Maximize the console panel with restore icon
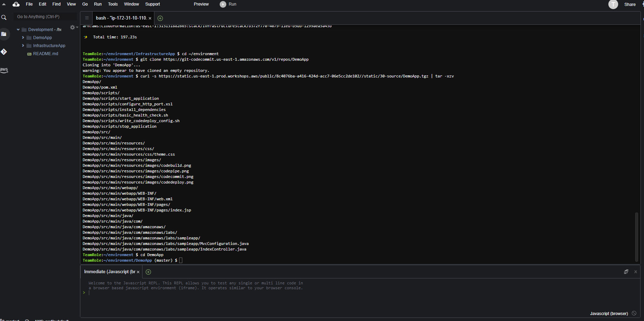Screen dimensions: 644x321 click(x=626, y=272)
